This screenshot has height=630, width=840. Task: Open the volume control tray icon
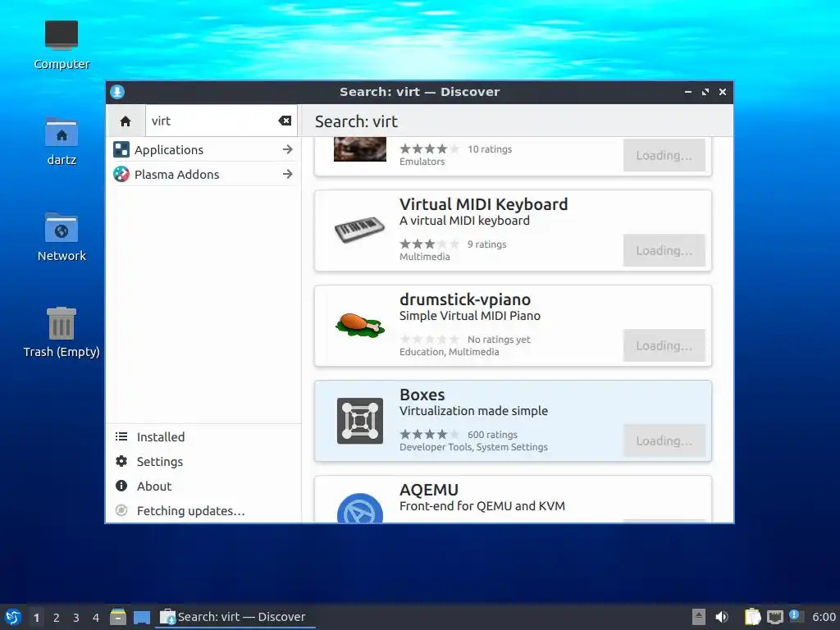click(722, 617)
